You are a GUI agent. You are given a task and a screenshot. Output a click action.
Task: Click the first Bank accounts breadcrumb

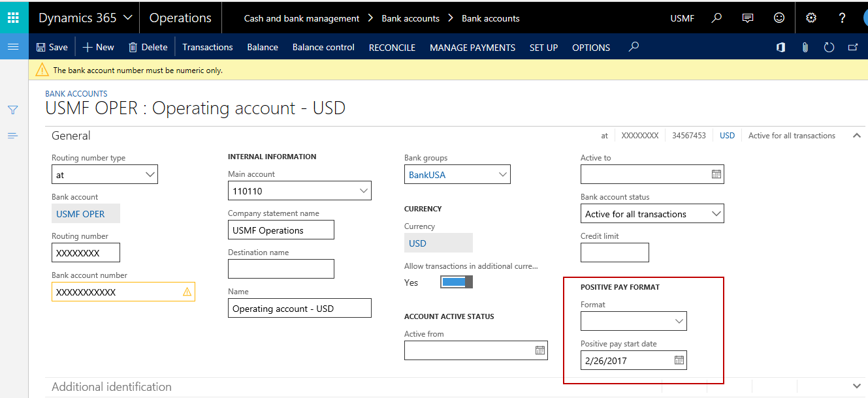click(411, 18)
